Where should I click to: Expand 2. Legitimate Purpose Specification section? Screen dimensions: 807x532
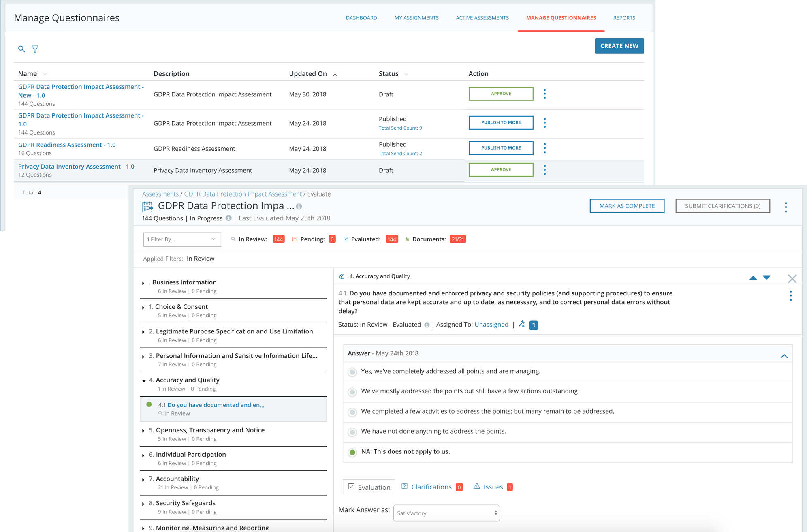143,332
